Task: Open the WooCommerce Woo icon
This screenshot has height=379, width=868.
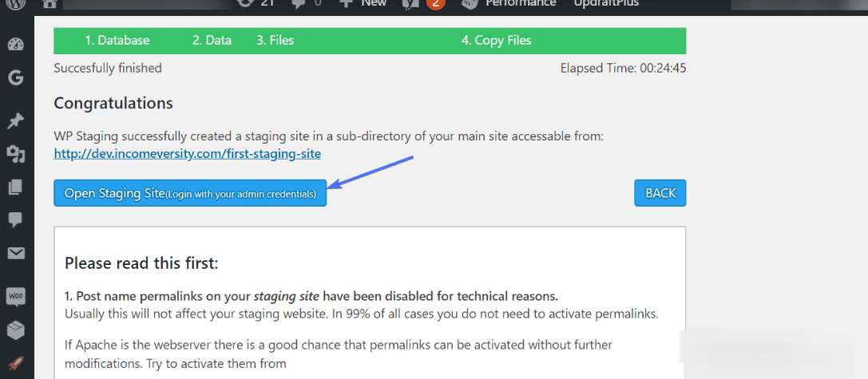Action: click(x=15, y=297)
